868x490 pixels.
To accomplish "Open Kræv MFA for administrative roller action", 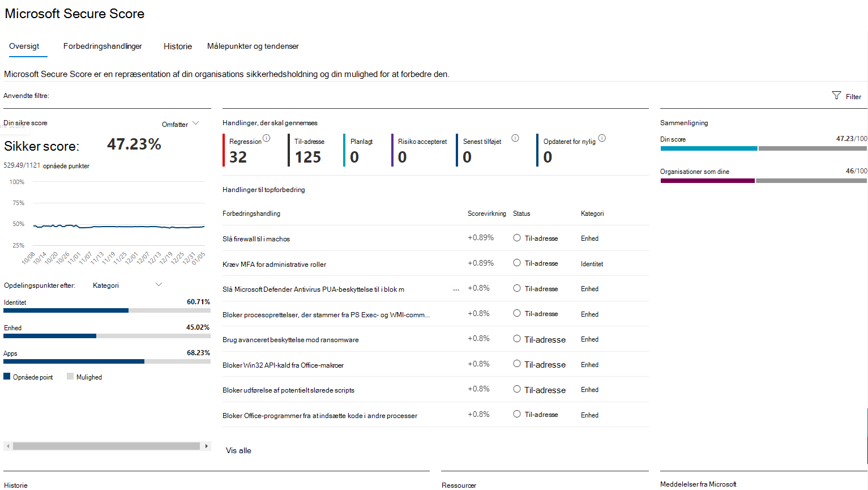I will pyautogui.click(x=274, y=265).
